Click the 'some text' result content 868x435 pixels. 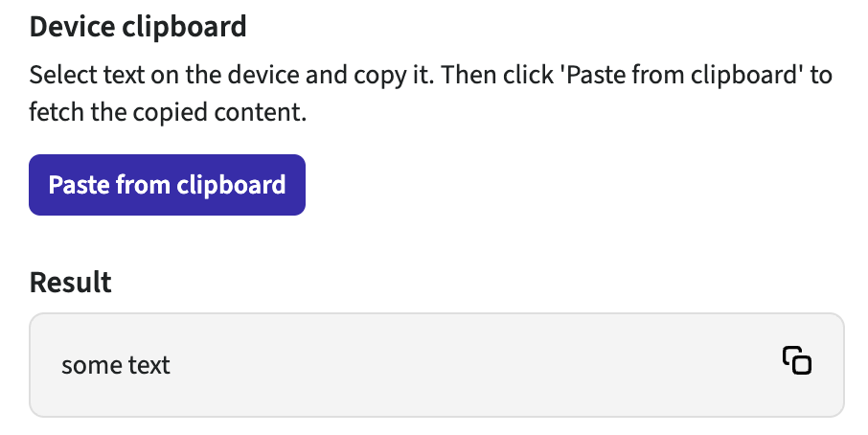click(115, 365)
